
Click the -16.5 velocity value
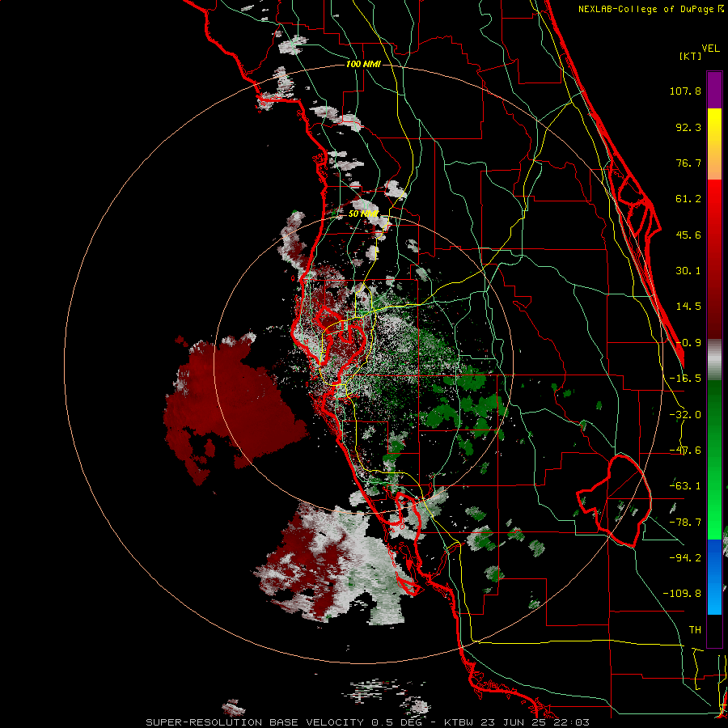(685, 379)
